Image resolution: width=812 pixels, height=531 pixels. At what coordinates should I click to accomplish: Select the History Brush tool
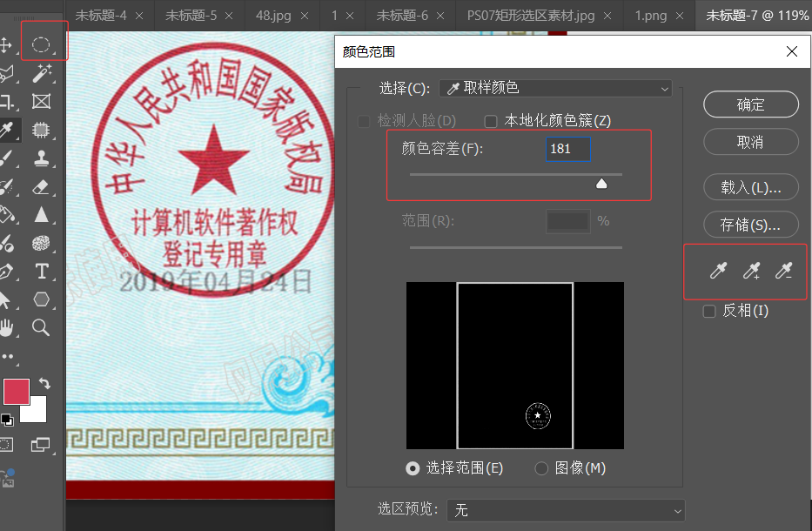coord(6,186)
